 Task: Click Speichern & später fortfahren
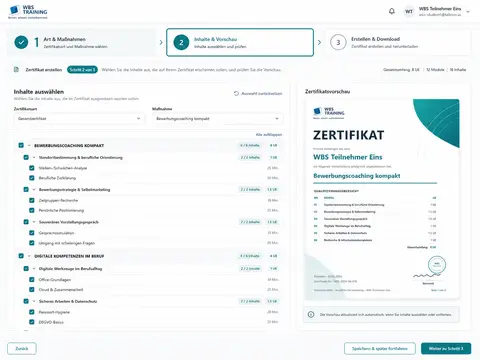pos(380,348)
